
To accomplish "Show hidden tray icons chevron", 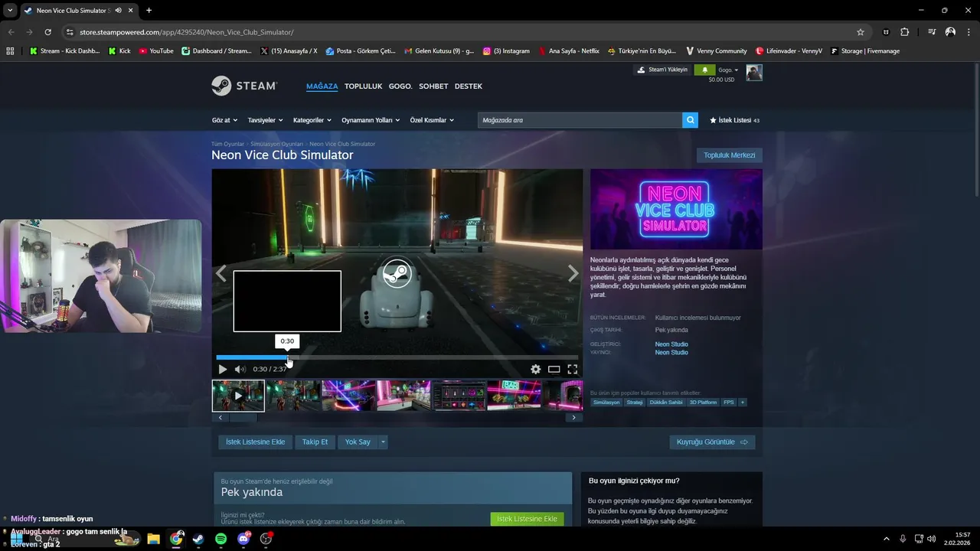I will (887, 539).
